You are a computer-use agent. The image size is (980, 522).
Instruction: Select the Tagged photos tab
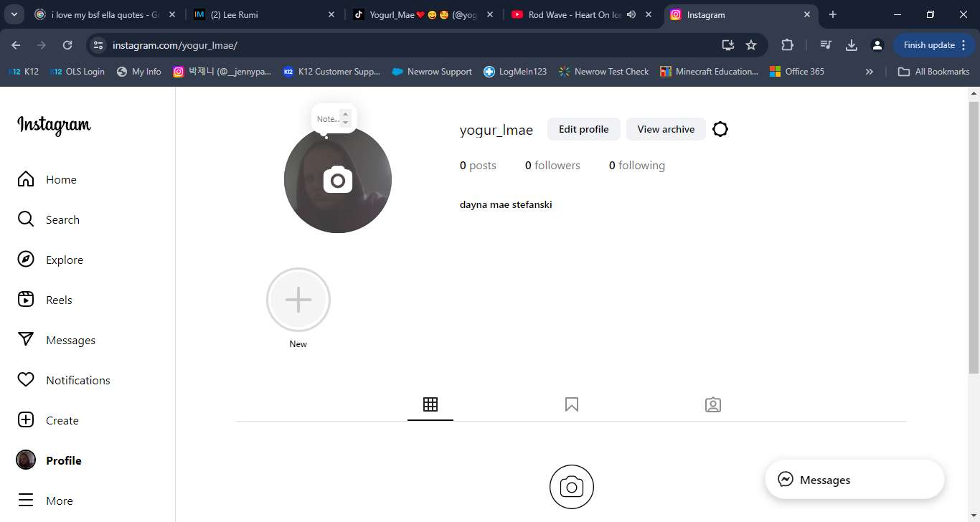[x=713, y=404]
